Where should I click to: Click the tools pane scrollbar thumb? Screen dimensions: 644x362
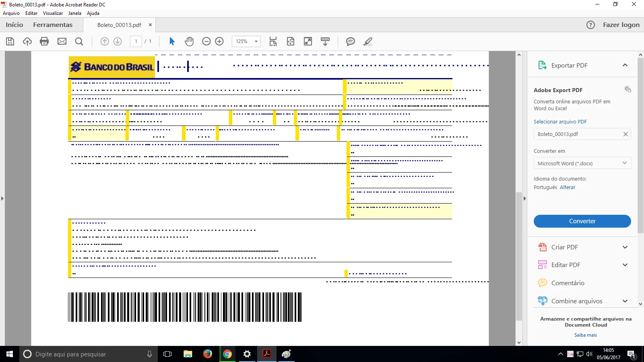click(640, 146)
